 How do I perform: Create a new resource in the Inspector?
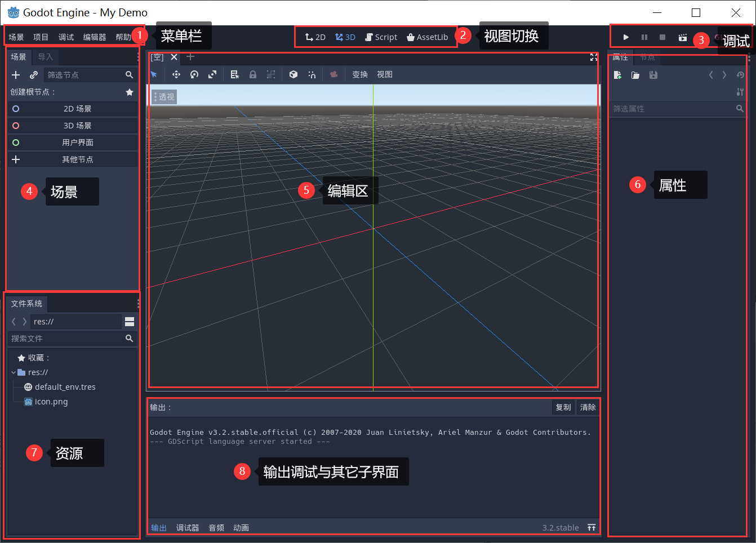pos(617,74)
